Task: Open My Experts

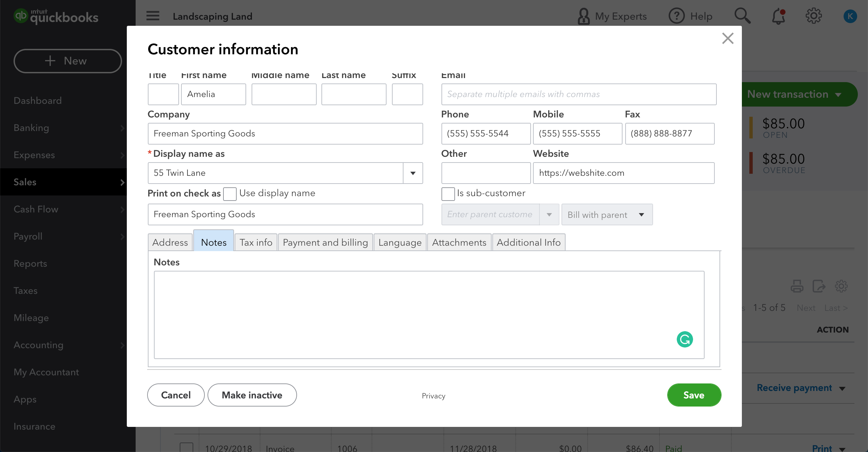Action: tap(612, 16)
